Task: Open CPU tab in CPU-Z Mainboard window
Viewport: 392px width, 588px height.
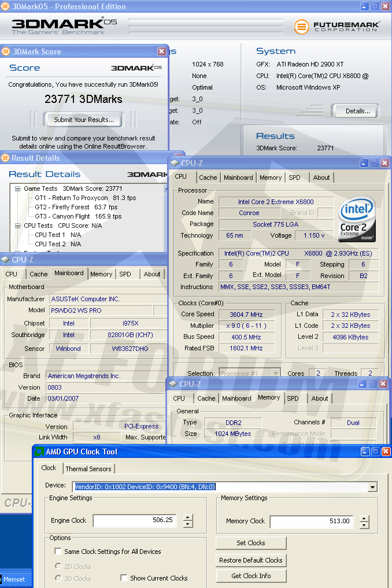Action: pos(11,274)
